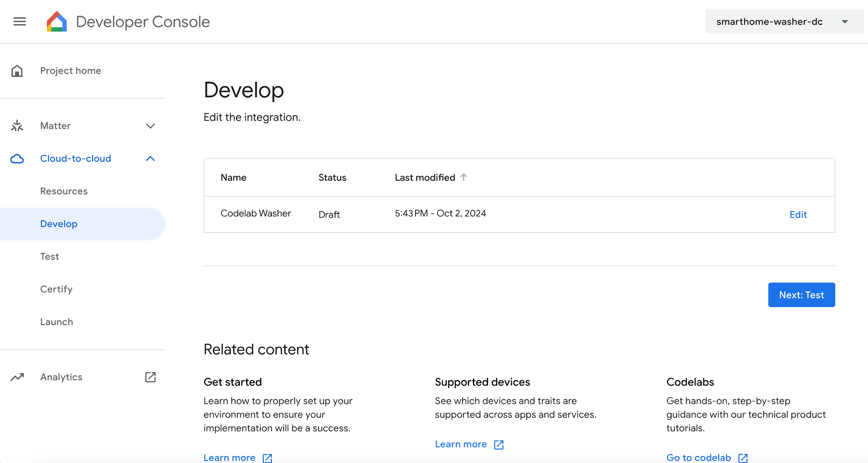868x463 pixels.
Task: Click the Project home icon
Action: pyautogui.click(x=17, y=70)
